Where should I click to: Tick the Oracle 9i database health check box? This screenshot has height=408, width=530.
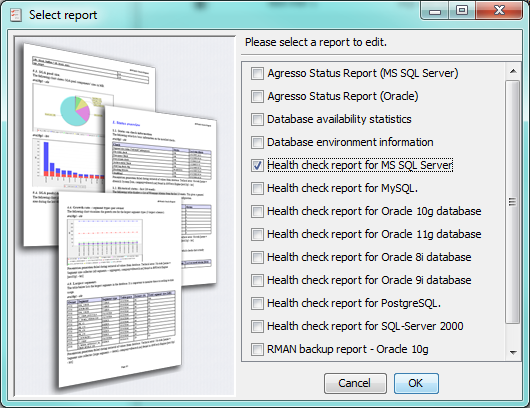[257, 280]
